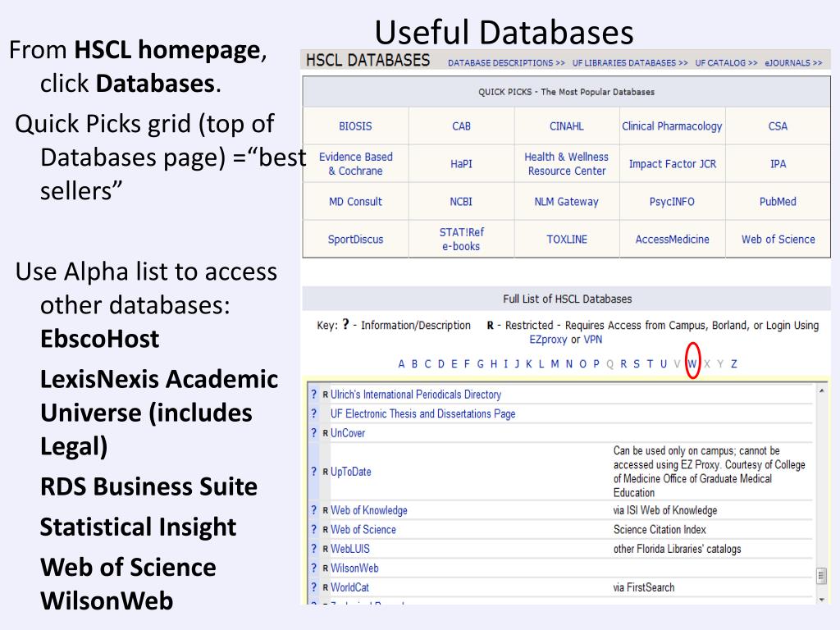Click the Impact Factor JCR link
This screenshot has width=840, height=630.
pos(673,164)
